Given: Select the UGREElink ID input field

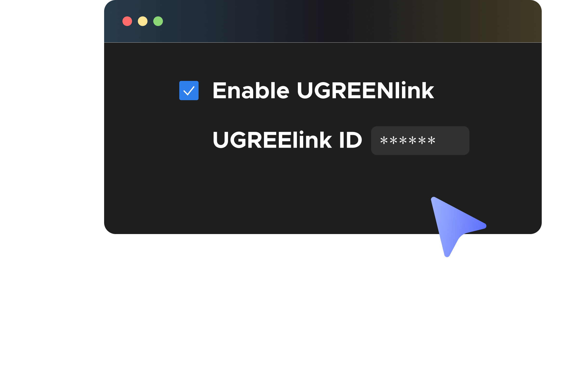Looking at the screenshot, I should pyautogui.click(x=420, y=141).
